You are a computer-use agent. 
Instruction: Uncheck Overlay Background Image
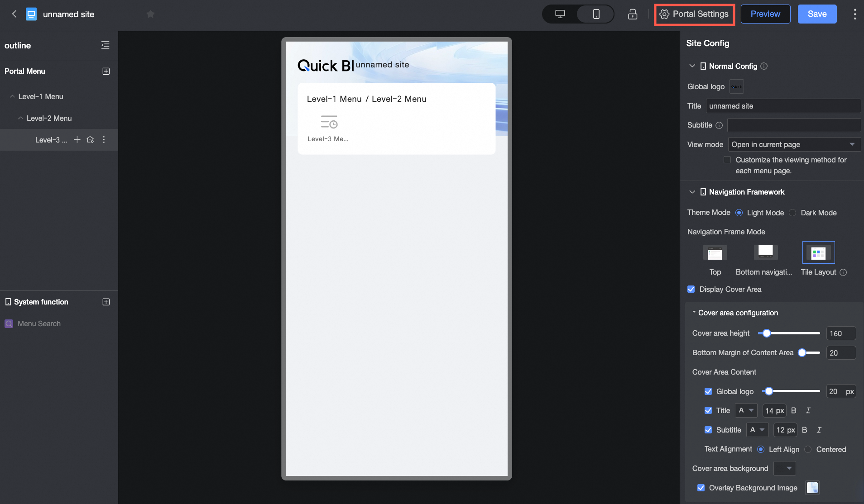click(x=701, y=488)
